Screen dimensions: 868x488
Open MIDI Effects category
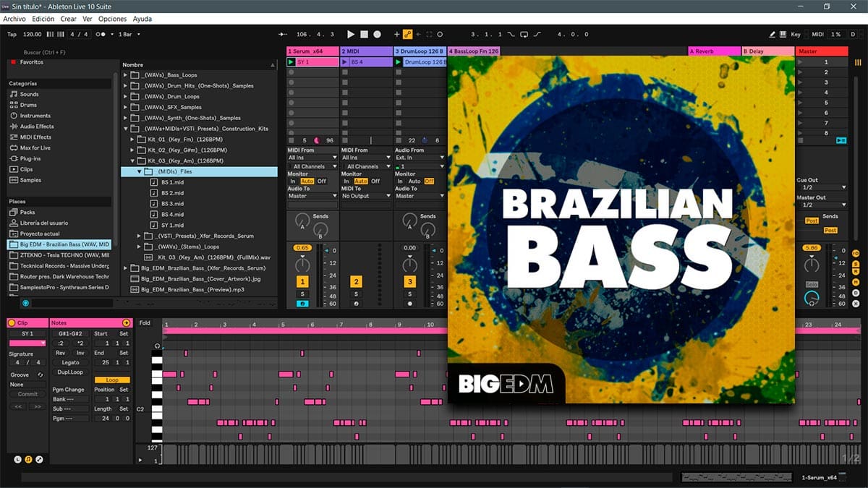coord(35,137)
